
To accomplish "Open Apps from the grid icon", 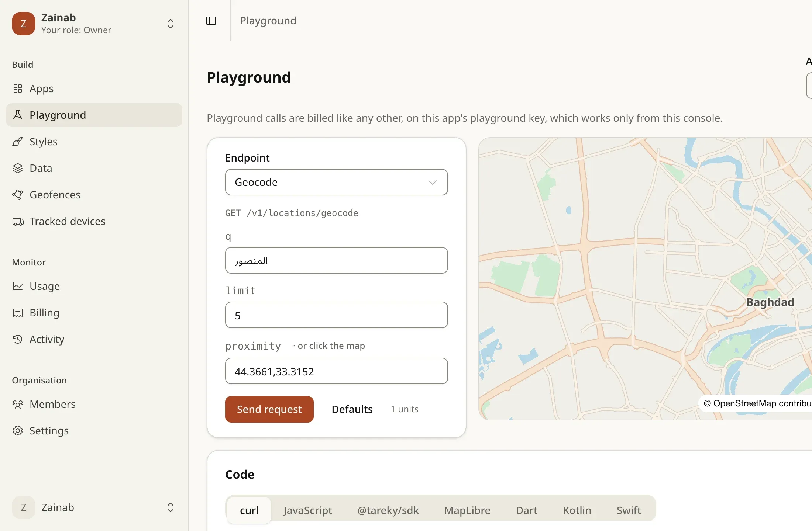I will point(18,88).
